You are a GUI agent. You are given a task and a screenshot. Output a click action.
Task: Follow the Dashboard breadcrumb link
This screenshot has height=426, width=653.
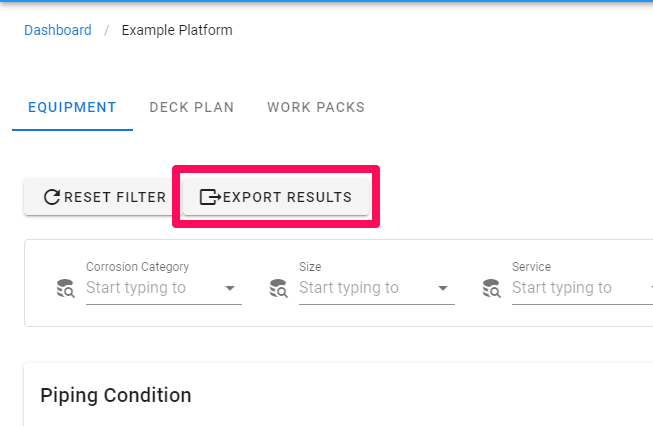[x=58, y=30]
